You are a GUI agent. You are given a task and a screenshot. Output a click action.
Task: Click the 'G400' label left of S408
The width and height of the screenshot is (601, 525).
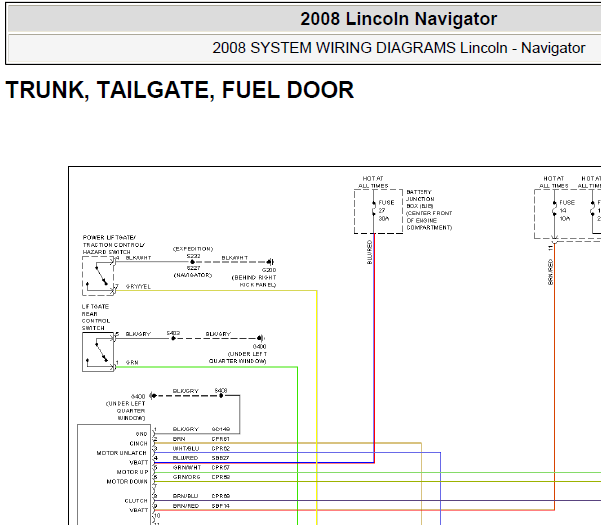(138, 396)
